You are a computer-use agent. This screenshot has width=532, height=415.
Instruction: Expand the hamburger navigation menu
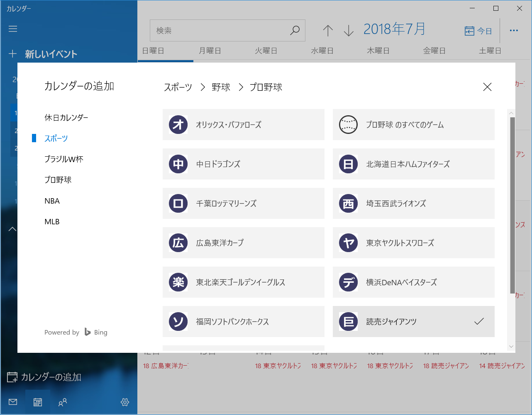point(12,29)
